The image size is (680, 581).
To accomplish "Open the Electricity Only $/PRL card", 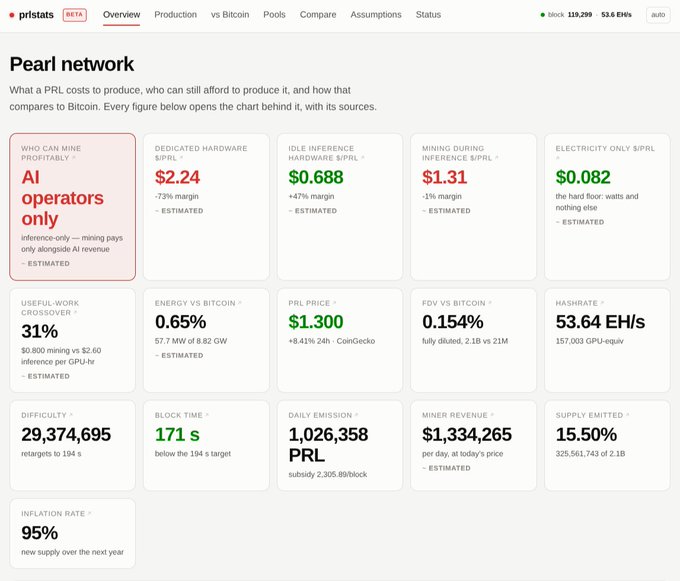I will pos(607,207).
